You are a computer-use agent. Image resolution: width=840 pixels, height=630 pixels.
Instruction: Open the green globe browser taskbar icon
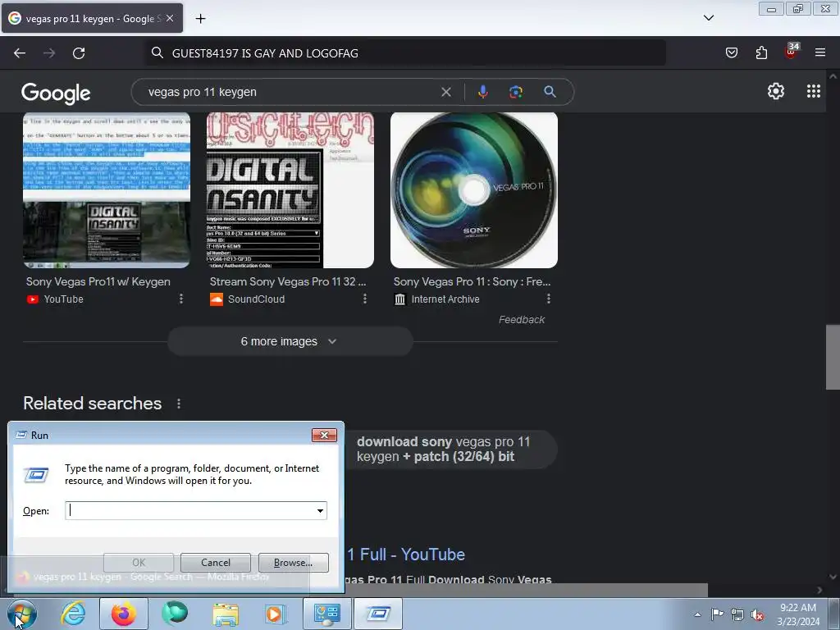point(175,614)
